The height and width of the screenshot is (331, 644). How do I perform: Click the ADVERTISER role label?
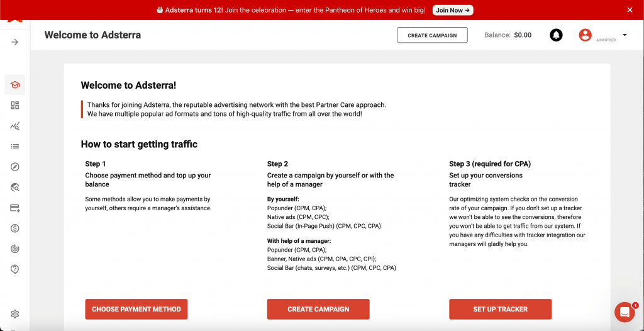(x=606, y=40)
